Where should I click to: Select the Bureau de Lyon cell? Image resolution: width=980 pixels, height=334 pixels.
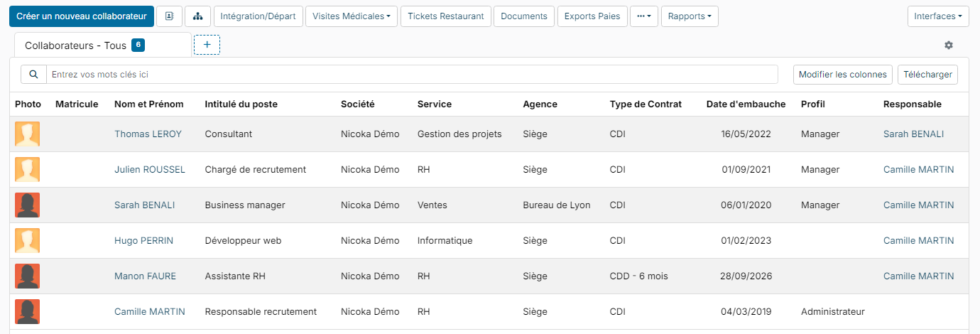pos(556,205)
